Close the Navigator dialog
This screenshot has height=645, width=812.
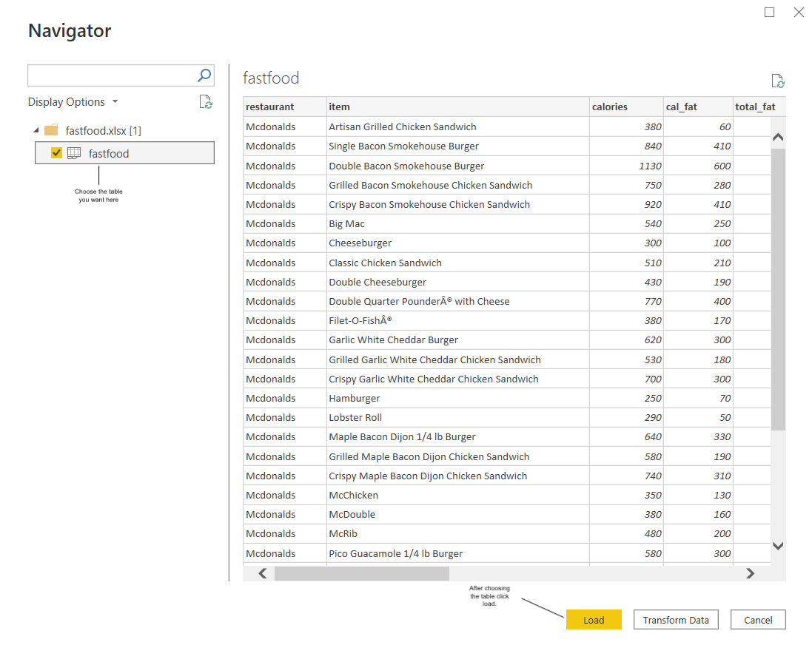pos(799,12)
